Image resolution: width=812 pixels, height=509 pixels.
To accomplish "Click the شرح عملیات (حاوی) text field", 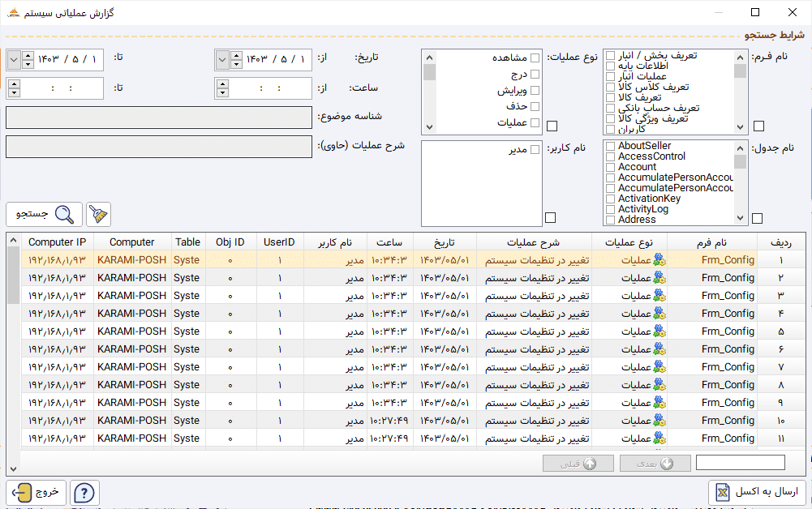I will click(159, 147).
